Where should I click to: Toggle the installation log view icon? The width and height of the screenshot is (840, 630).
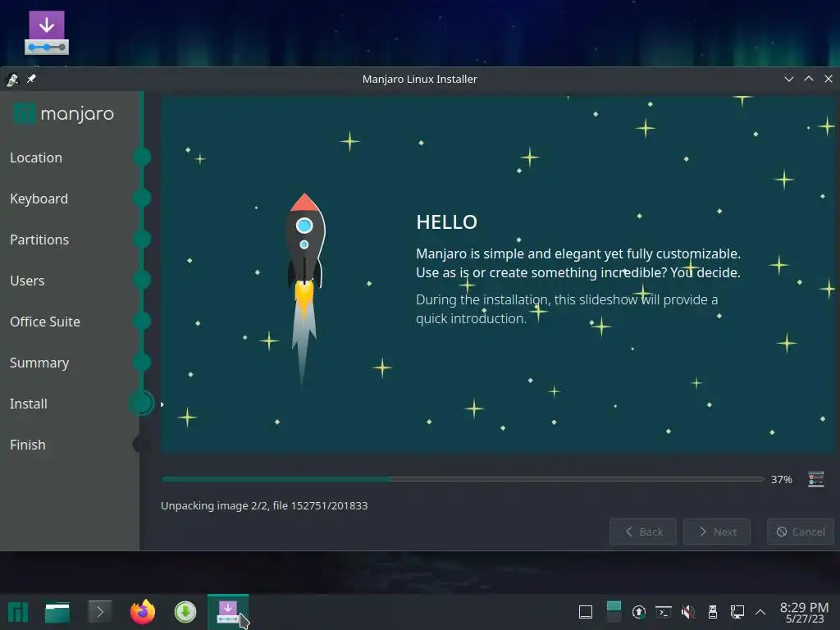[x=816, y=479]
